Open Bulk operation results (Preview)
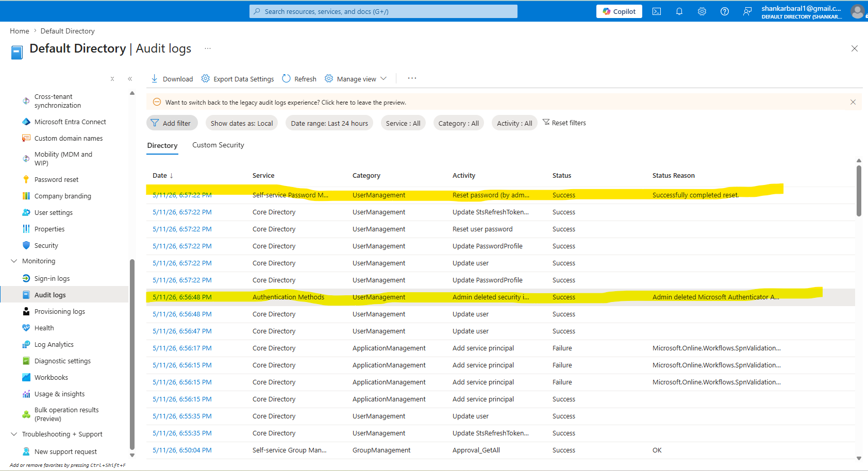The height and width of the screenshot is (471, 868). click(x=66, y=414)
